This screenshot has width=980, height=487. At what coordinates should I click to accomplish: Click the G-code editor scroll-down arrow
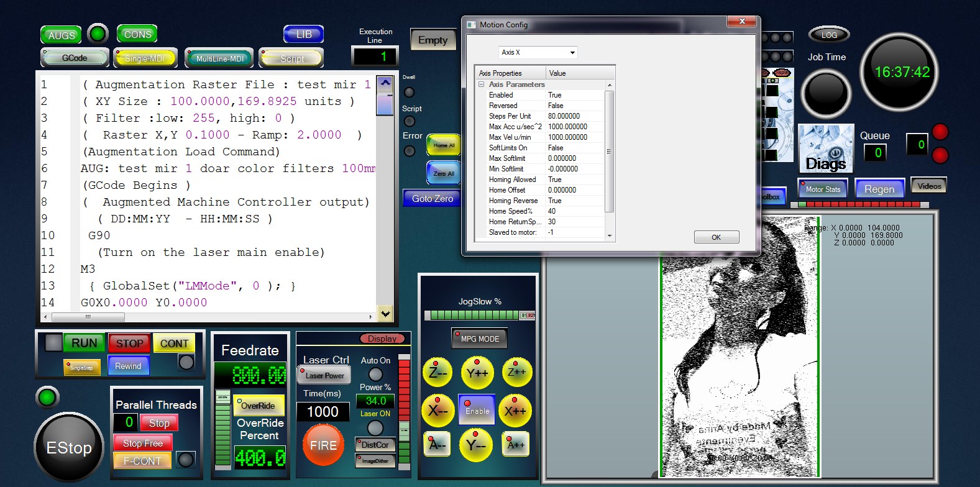pos(385,314)
